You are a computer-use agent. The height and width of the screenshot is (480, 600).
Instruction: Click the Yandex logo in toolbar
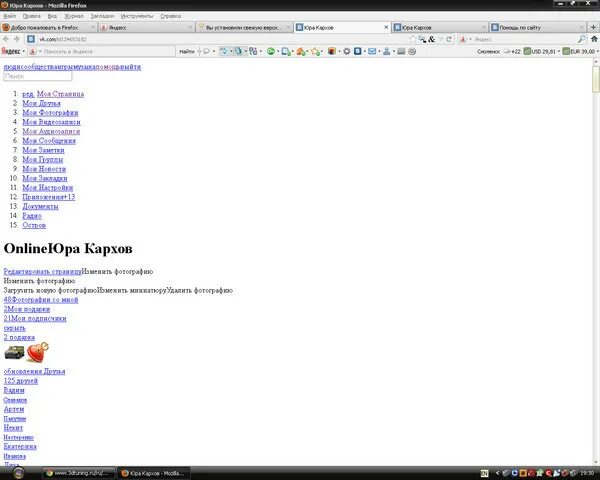(x=10, y=51)
